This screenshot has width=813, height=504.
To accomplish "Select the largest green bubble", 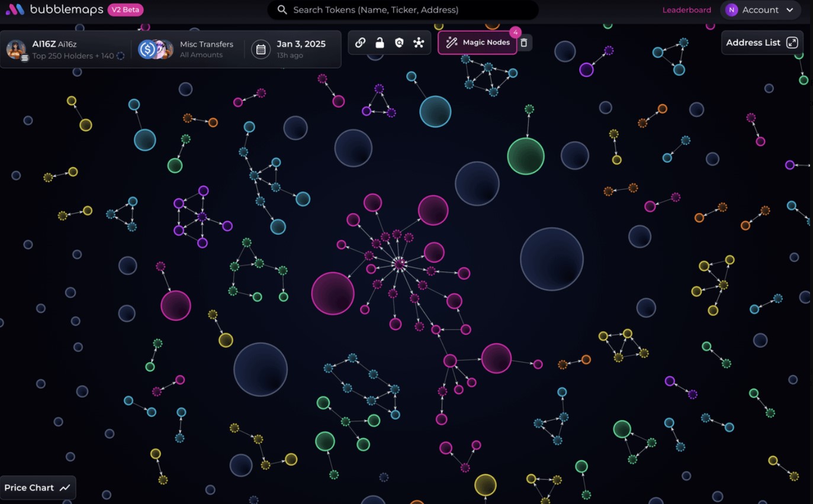I will click(526, 156).
